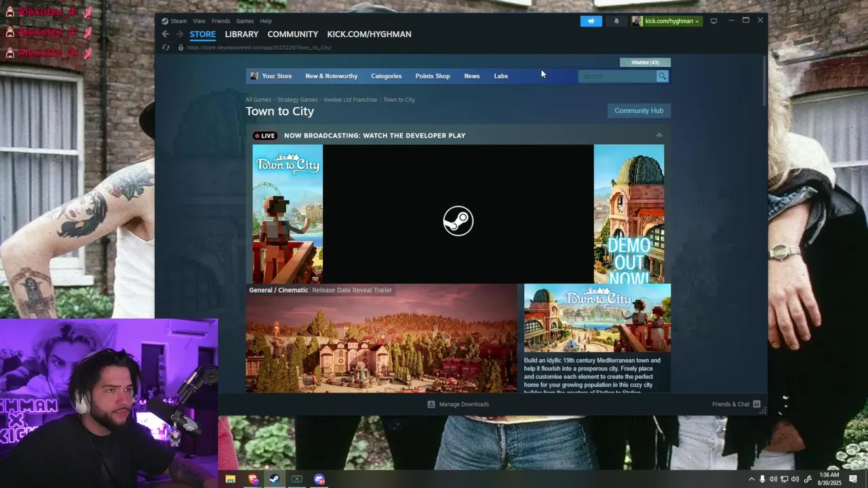Screen dimensions: 868x488
Task: Click the game description text
Action: (592, 376)
